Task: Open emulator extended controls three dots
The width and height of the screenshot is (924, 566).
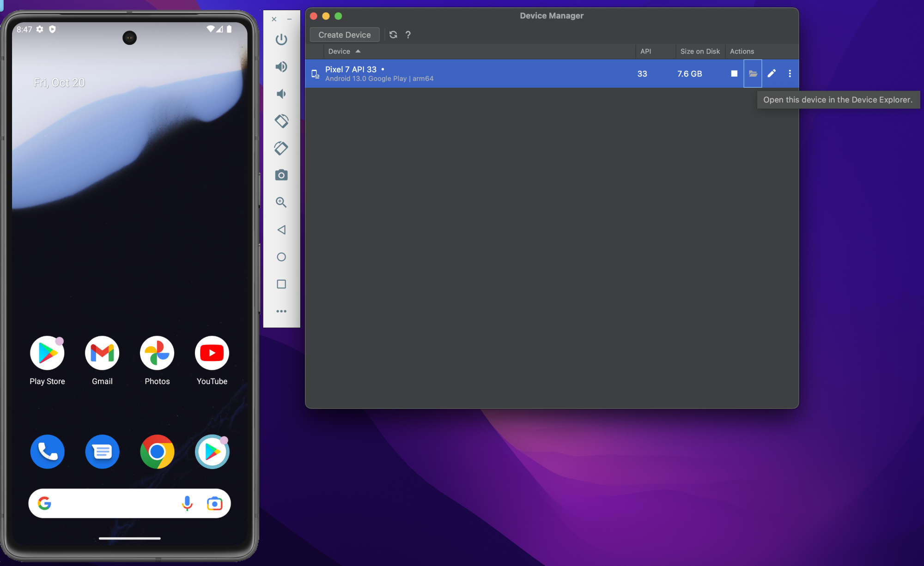Action: [x=281, y=311]
